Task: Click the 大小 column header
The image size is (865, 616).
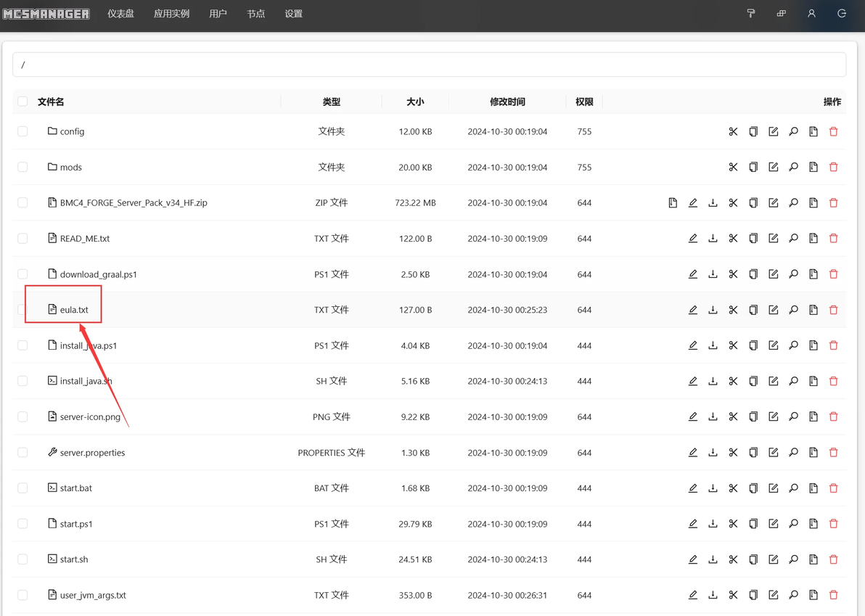Action: pyautogui.click(x=415, y=102)
